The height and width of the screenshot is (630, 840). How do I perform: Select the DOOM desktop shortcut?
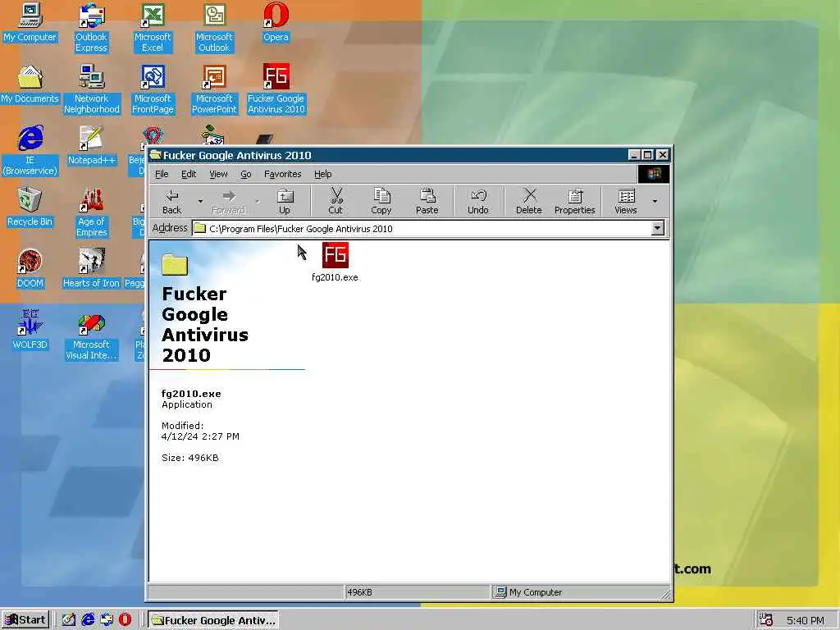tap(30, 269)
